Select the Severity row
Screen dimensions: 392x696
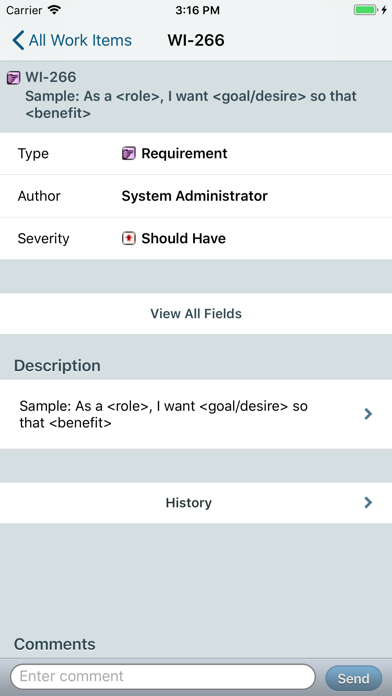196,239
